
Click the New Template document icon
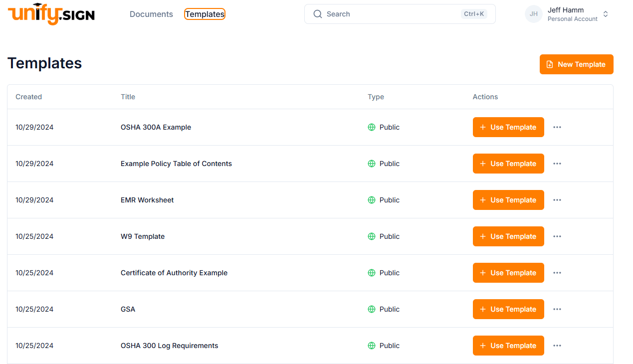(x=549, y=64)
